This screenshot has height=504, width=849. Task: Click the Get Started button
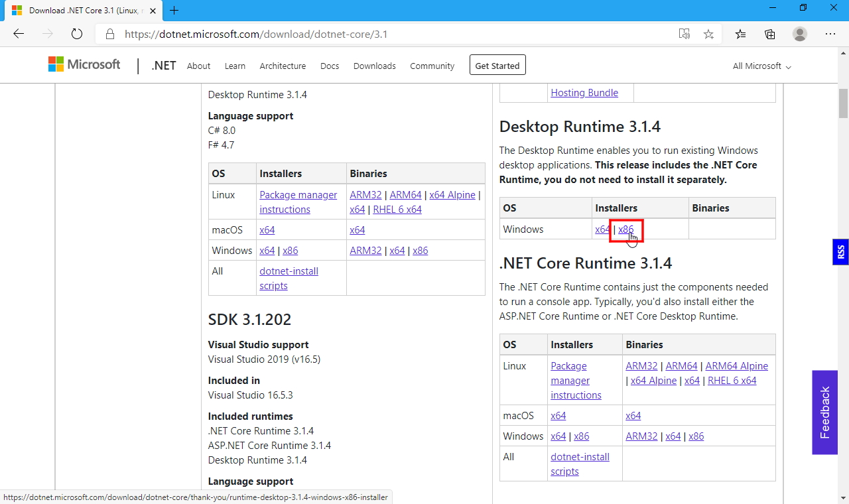pyautogui.click(x=497, y=66)
